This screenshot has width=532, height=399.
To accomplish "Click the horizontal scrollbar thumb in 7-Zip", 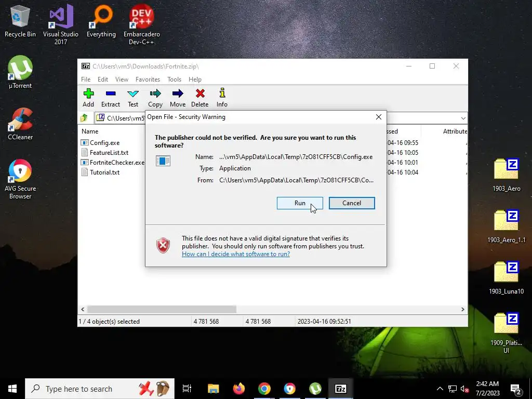I will point(162,310).
